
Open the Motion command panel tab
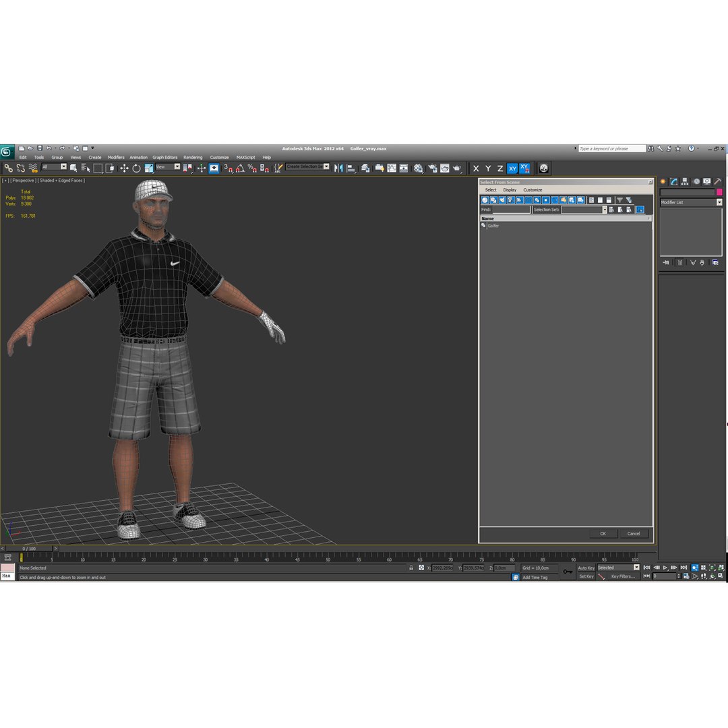tap(696, 181)
